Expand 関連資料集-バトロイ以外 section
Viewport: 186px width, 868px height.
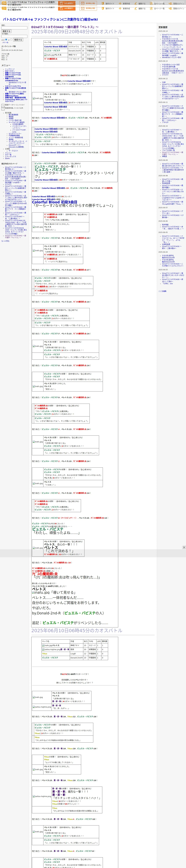click(x=3, y=109)
